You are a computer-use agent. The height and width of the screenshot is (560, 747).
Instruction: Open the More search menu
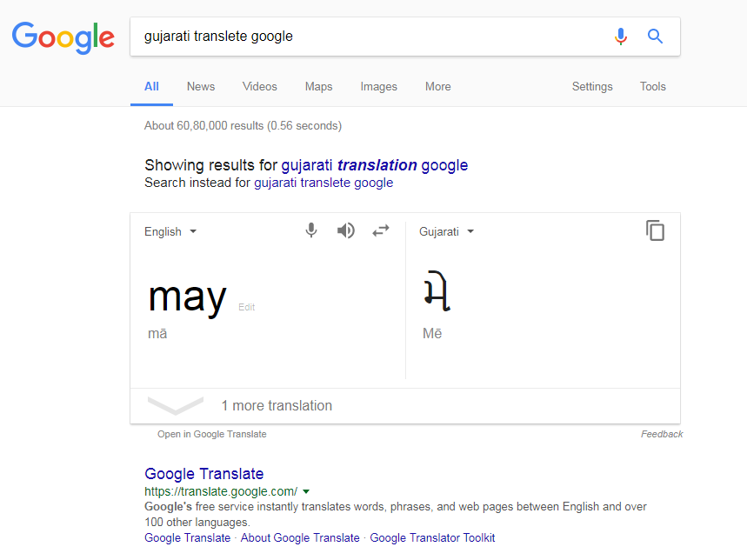437,87
